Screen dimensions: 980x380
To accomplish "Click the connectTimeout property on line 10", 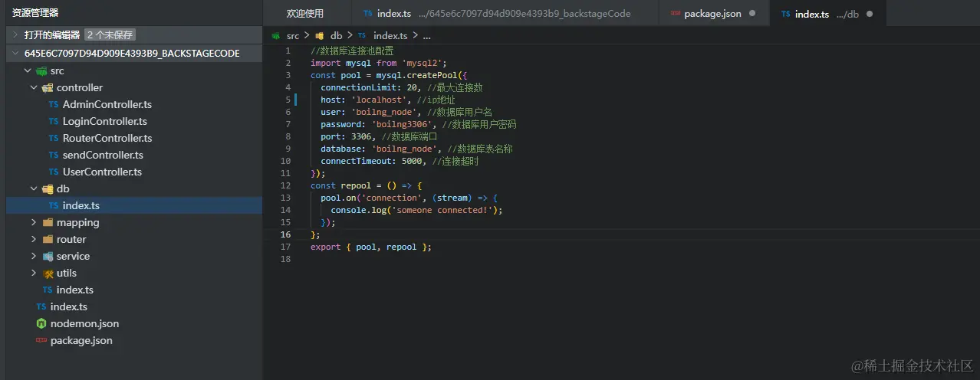I will (356, 161).
